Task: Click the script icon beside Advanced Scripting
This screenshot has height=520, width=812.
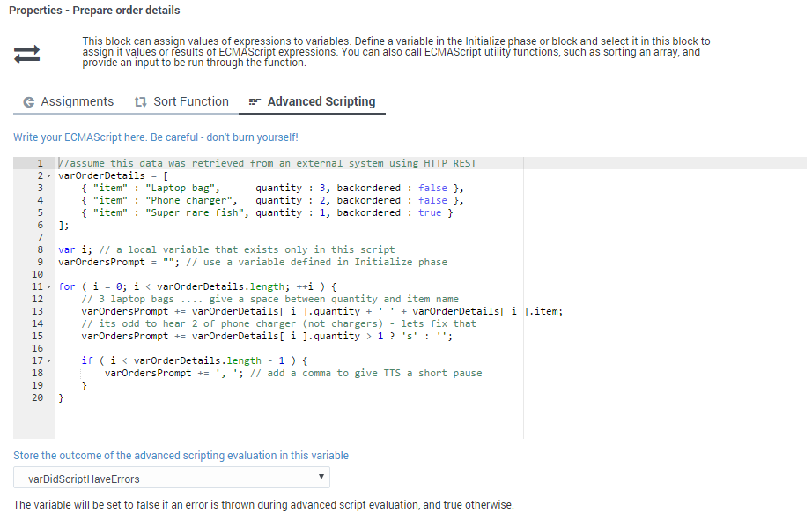Action: coord(255,102)
